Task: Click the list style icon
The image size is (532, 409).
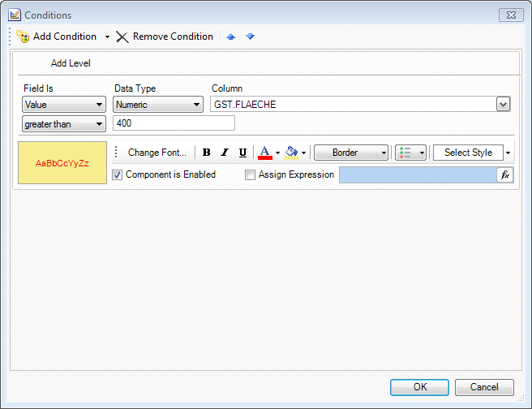Action: 405,153
